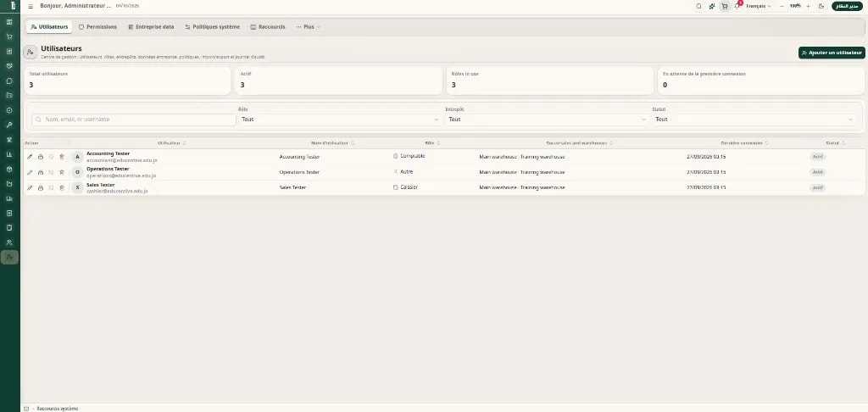Click the lock icon for Sales Tester
The width and height of the screenshot is (868, 412).
click(41, 187)
